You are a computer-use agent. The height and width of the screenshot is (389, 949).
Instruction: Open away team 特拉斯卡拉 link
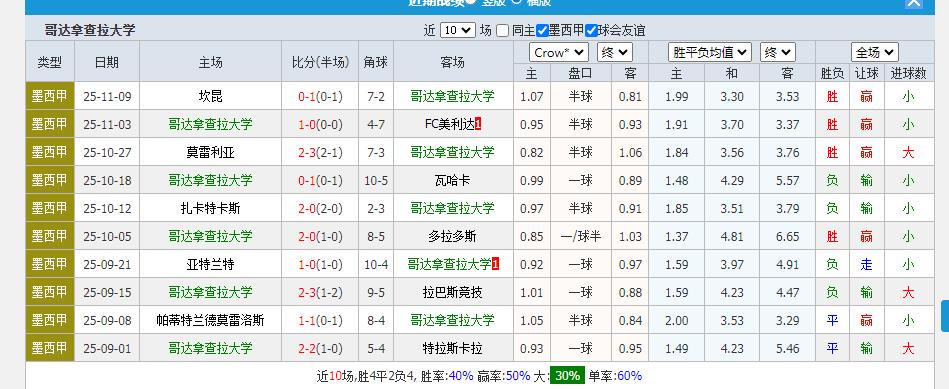[453, 348]
